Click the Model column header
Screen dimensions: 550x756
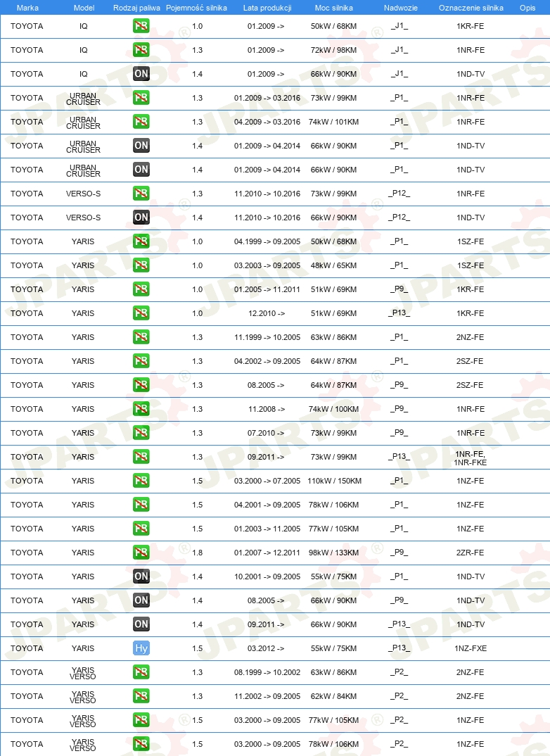(84, 8)
